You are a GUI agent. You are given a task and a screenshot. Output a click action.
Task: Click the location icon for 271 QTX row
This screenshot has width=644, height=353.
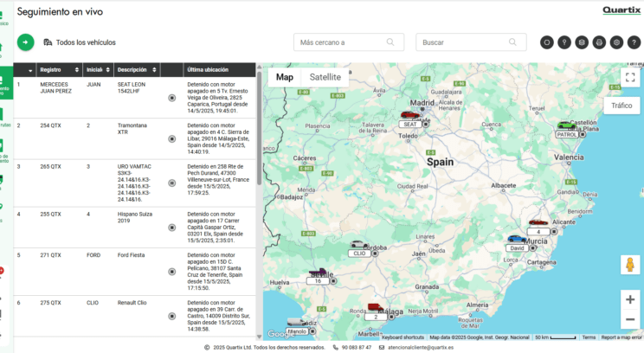click(172, 272)
